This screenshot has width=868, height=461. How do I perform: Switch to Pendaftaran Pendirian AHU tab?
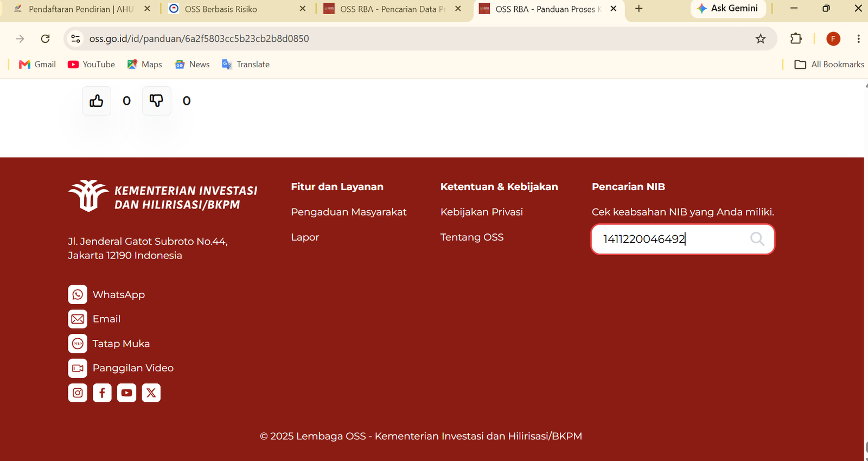coord(81,9)
